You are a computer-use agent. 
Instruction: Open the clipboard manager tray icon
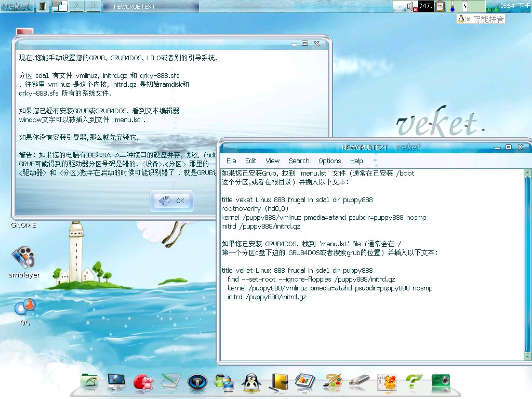click(x=440, y=6)
